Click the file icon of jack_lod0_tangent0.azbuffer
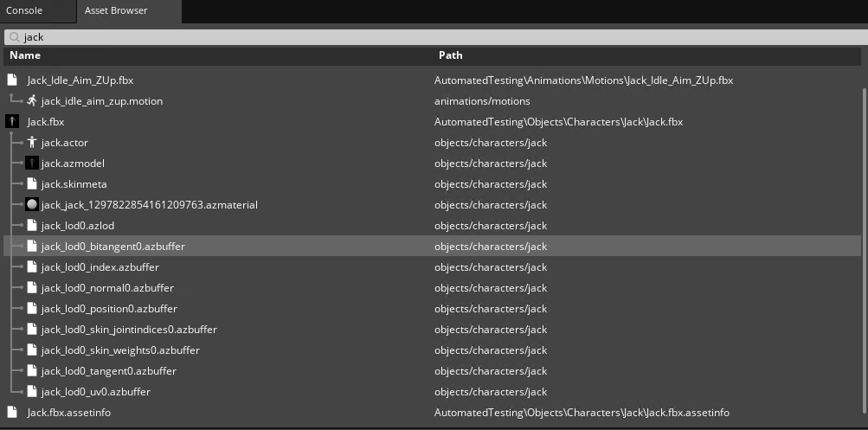The image size is (868, 430). (32, 371)
